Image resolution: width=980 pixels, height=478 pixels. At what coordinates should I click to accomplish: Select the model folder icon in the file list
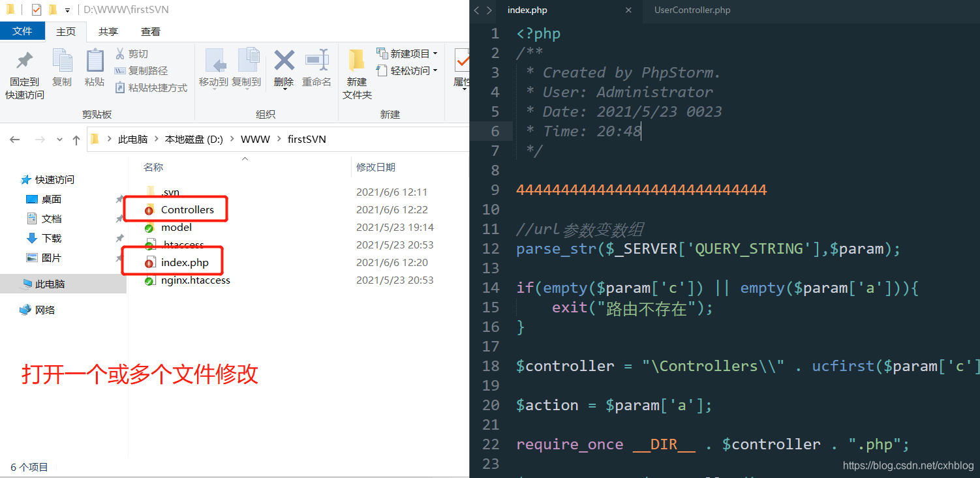[150, 228]
